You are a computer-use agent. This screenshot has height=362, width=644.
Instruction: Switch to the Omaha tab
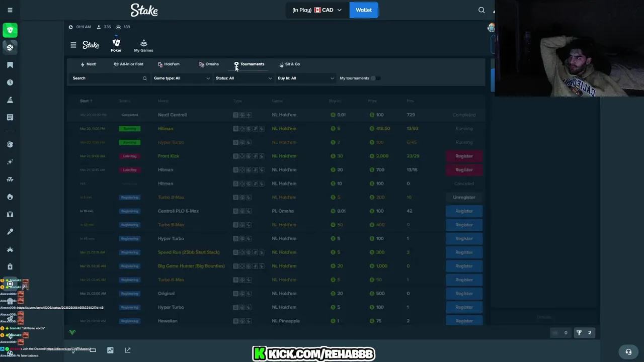click(209, 64)
